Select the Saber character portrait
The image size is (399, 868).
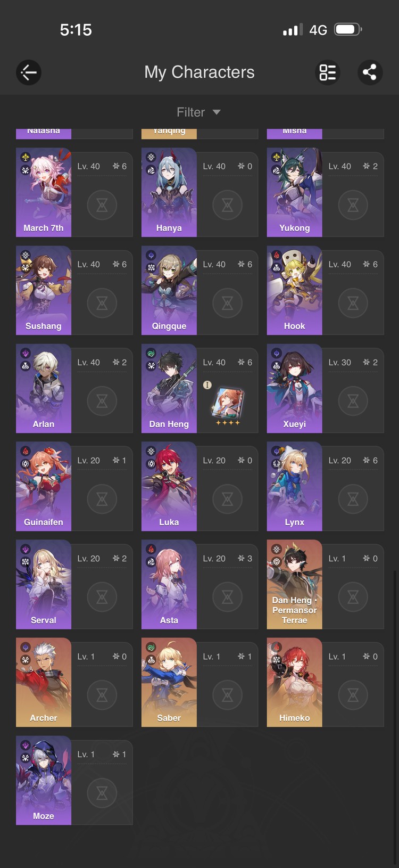(169, 682)
